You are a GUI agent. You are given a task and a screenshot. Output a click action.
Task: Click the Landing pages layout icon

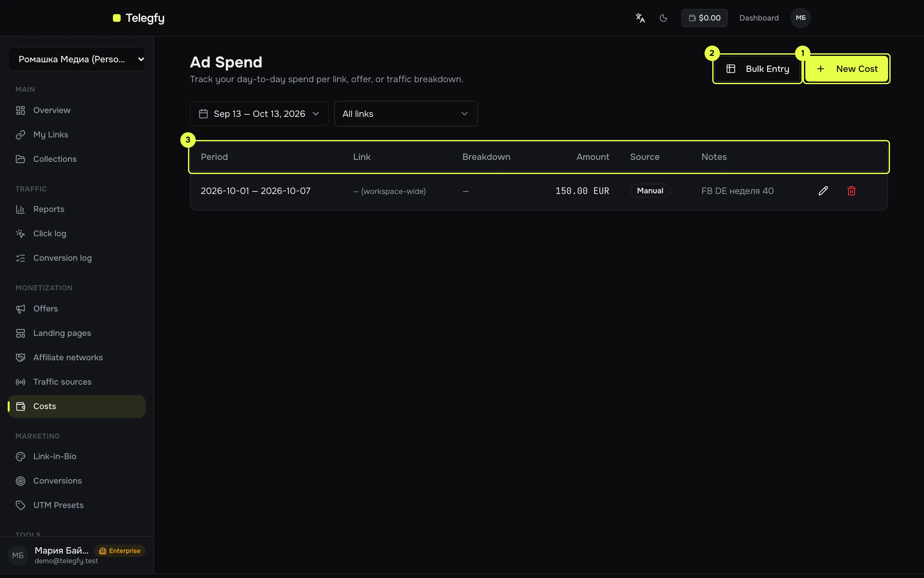21,333
